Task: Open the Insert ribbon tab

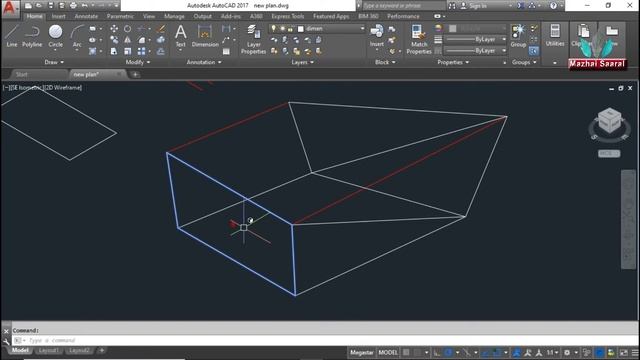Action: point(58,16)
